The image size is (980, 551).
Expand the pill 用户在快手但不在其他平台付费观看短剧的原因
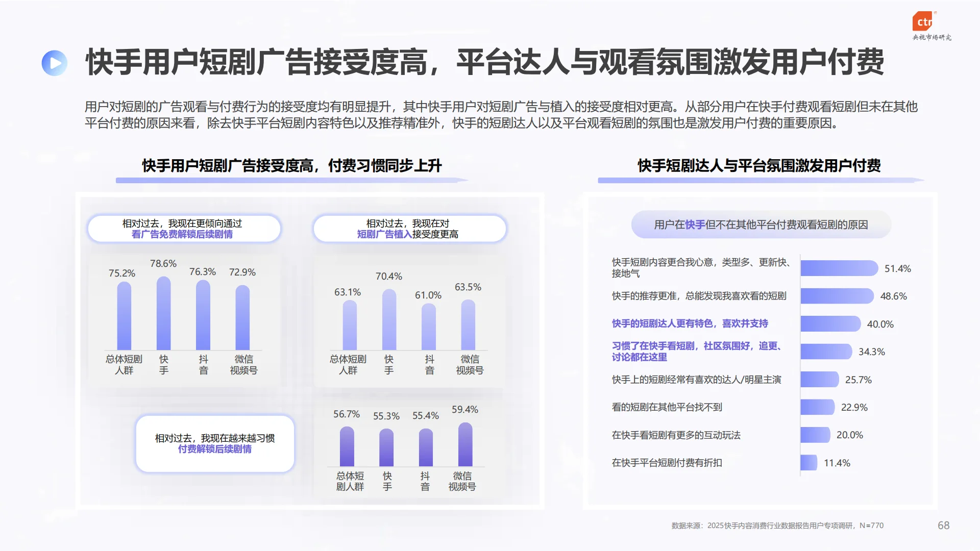pos(761,224)
